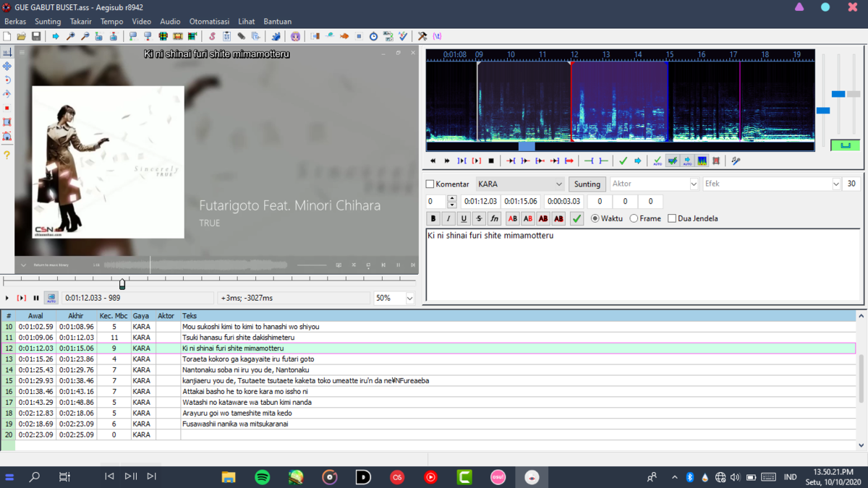Screen dimensions: 868x488
Task: Commit audio changes green checkmark
Action: coord(623,160)
